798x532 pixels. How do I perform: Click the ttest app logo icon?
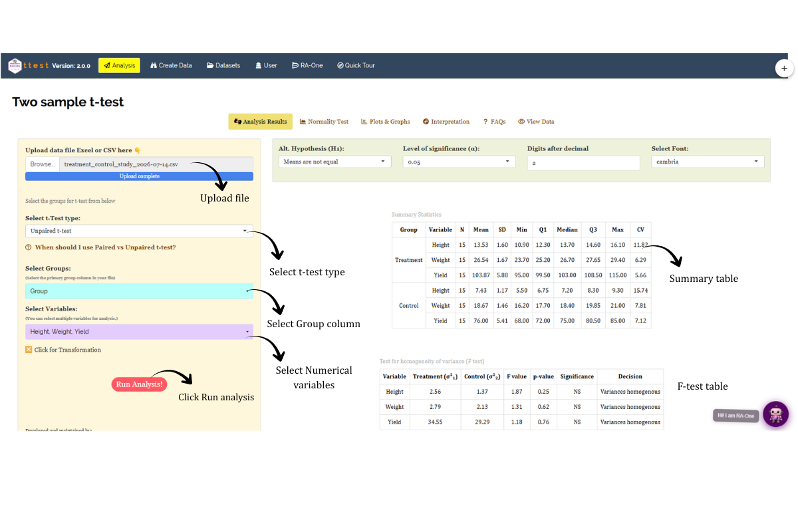click(x=15, y=65)
